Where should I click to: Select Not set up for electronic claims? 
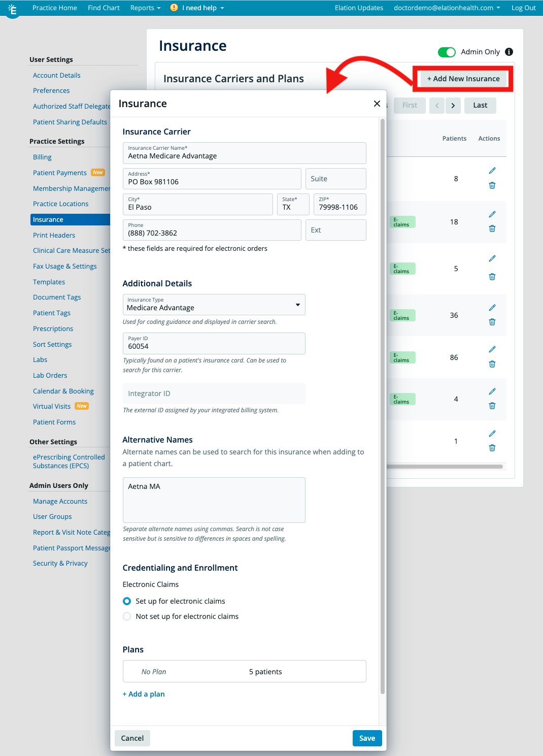pyautogui.click(x=127, y=616)
